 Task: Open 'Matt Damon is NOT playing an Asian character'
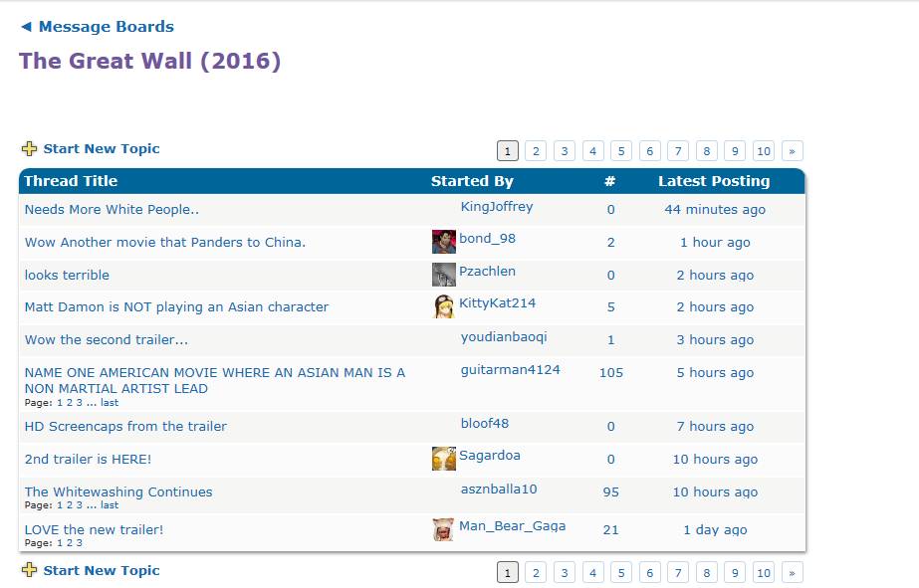[176, 306]
